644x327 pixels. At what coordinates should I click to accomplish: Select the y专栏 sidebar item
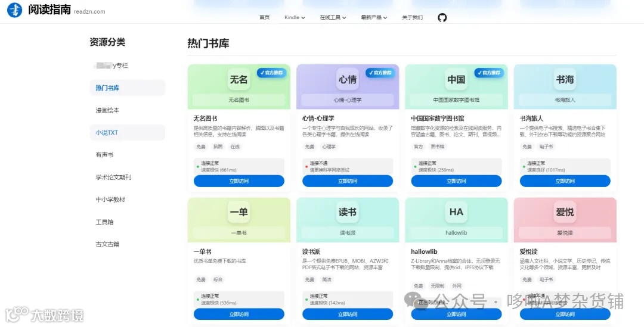coord(128,66)
